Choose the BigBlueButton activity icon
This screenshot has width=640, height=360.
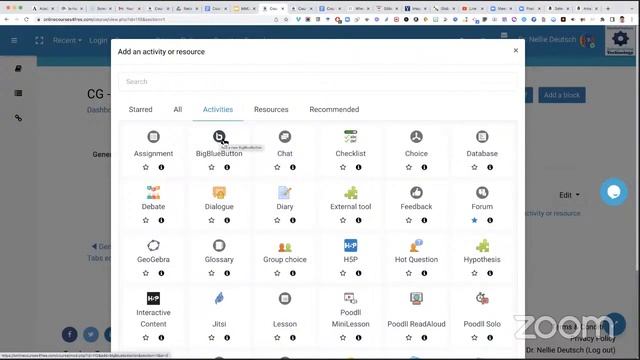point(219,137)
